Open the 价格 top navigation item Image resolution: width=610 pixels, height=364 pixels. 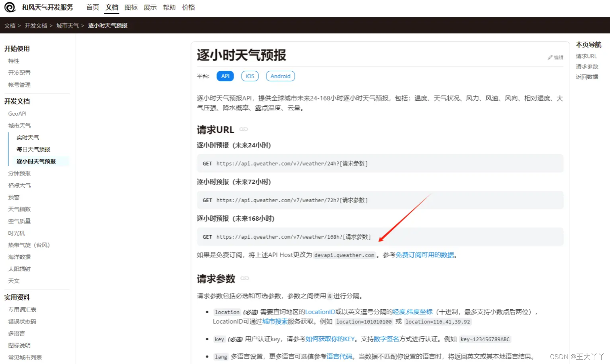188,7
